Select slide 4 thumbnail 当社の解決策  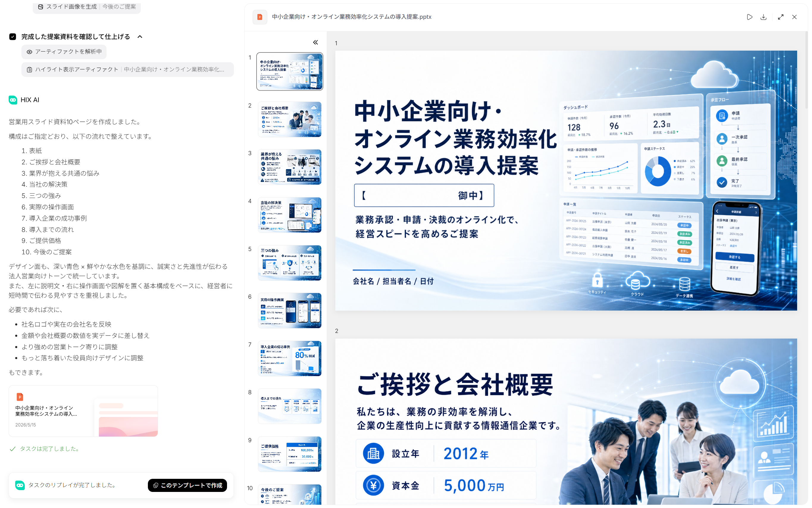289,215
